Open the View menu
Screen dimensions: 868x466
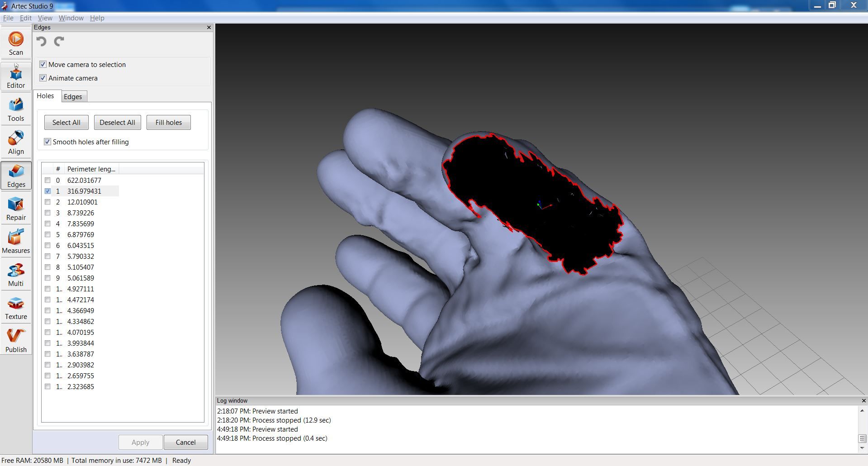click(44, 18)
